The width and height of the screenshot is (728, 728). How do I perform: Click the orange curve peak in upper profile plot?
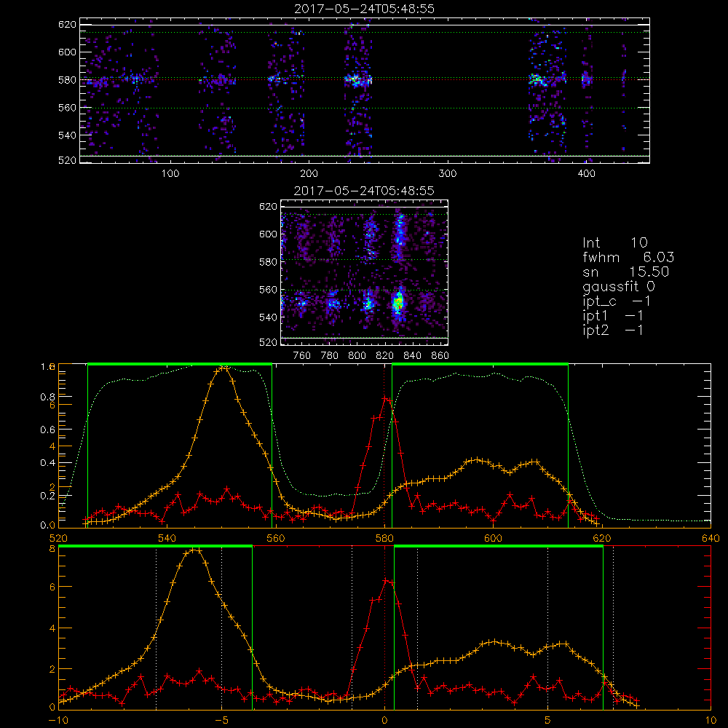pos(223,368)
